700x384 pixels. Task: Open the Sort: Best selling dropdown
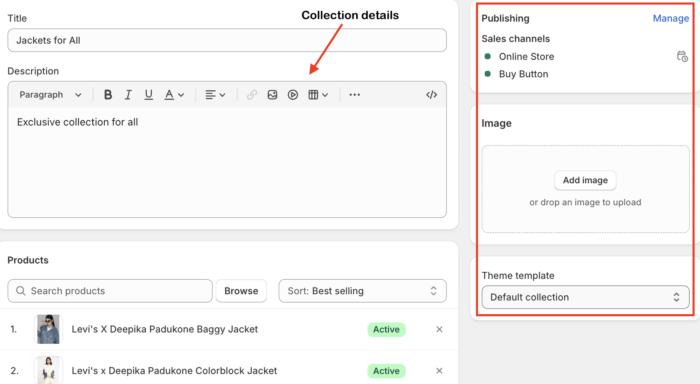click(362, 291)
